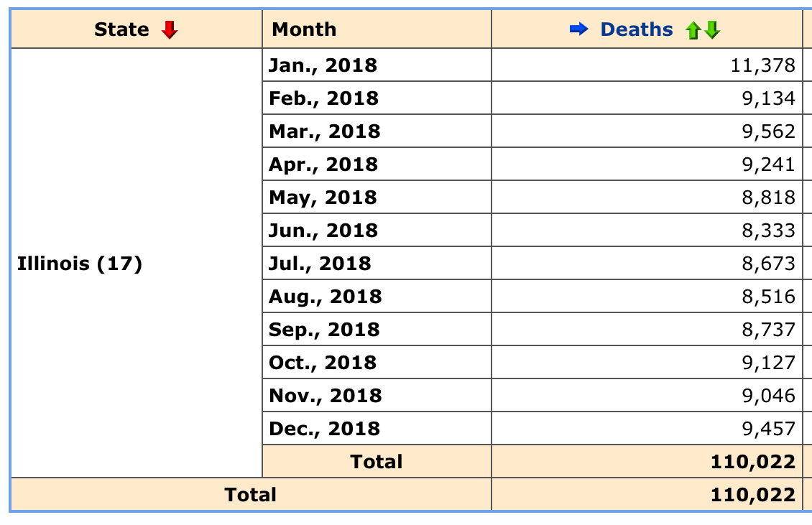Viewport: 812px width, 525px height.
Task: Open the Deaths column header link
Action: (637, 29)
